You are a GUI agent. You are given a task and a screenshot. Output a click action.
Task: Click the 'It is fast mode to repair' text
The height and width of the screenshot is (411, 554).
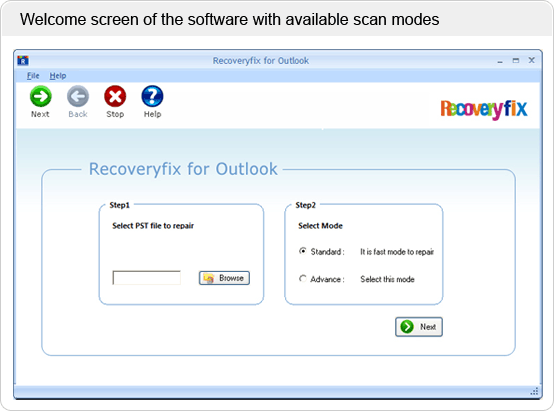397,252
